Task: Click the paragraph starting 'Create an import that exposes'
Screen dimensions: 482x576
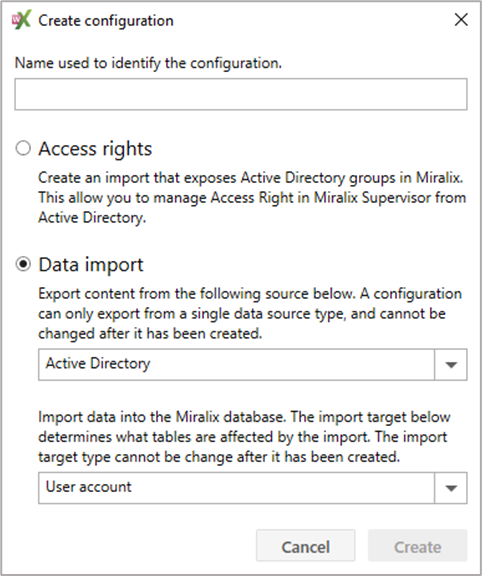Action: coord(252,198)
